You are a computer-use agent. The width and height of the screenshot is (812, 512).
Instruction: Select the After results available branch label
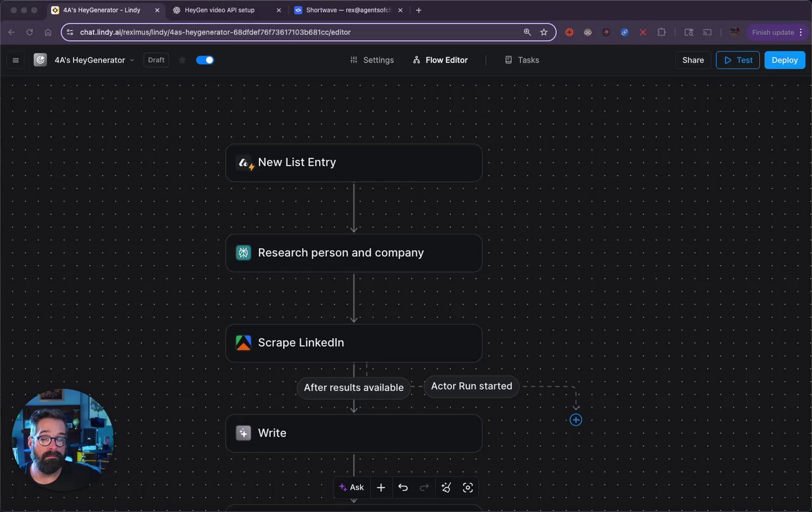353,388
